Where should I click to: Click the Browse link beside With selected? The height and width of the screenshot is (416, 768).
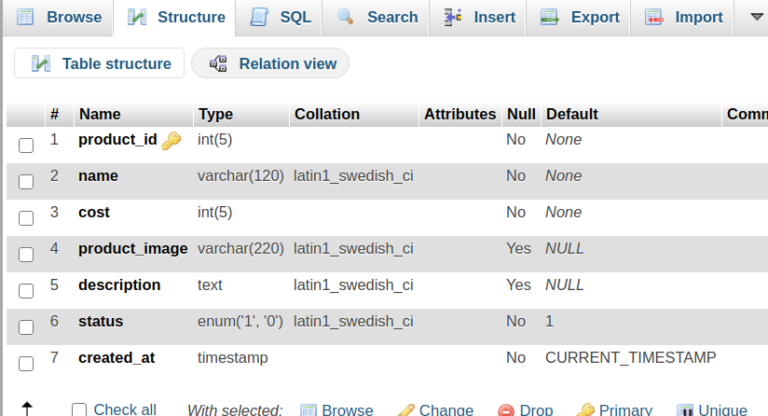pyautogui.click(x=347, y=410)
